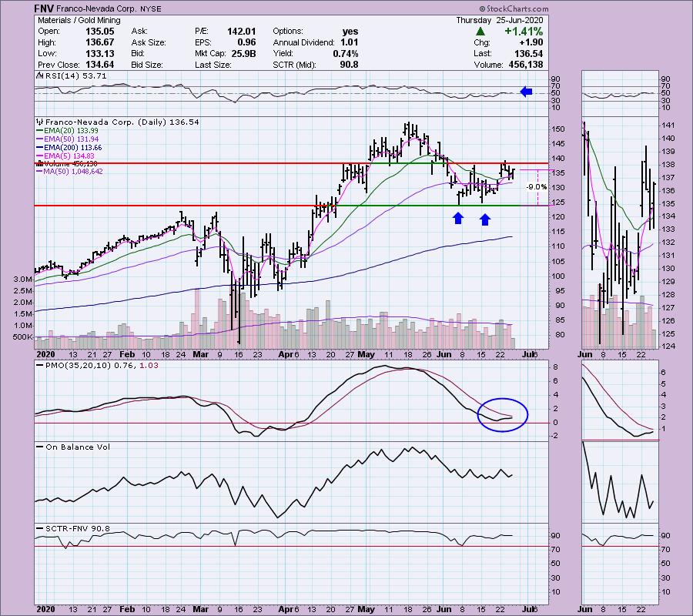The height and width of the screenshot is (616, 693).
Task: Click the 1.0M volume axis label
Action: point(23,325)
